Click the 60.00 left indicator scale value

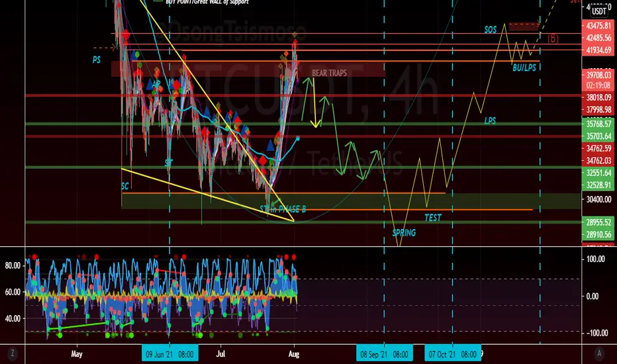click(x=13, y=292)
